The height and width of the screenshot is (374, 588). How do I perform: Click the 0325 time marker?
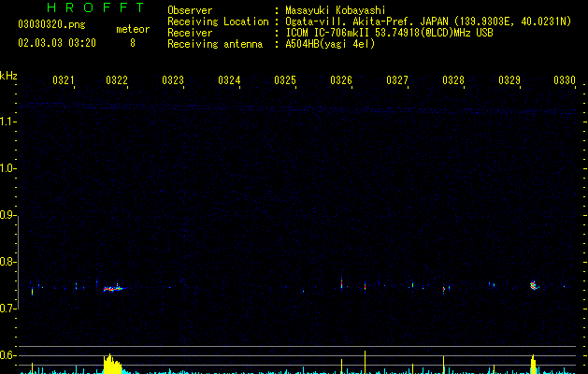pos(285,80)
